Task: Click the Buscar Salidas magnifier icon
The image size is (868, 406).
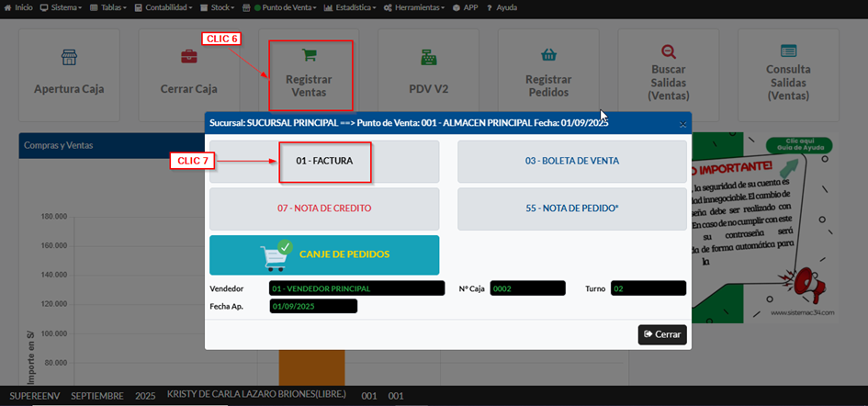Action: pyautogui.click(x=668, y=52)
